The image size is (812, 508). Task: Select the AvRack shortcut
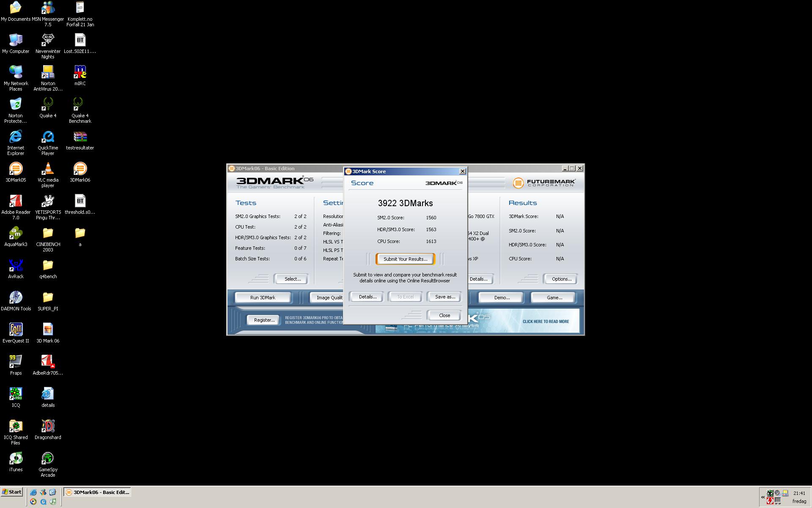click(x=16, y=269)
